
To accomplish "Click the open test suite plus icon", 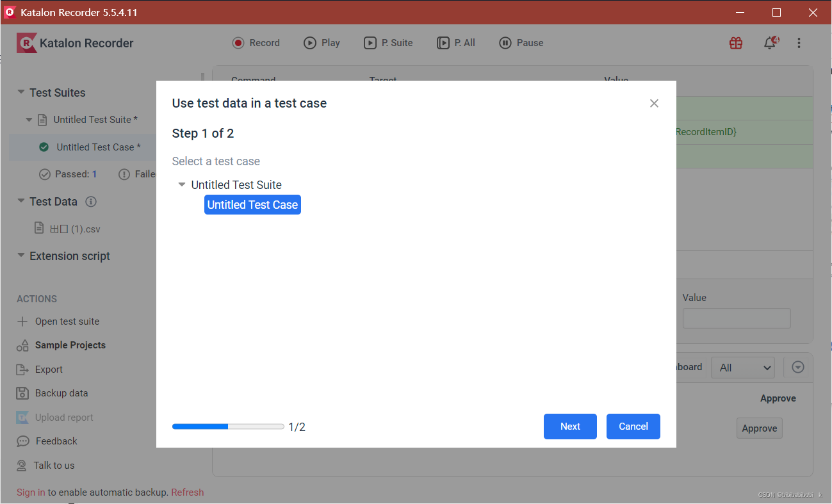I will coord(22,321).
